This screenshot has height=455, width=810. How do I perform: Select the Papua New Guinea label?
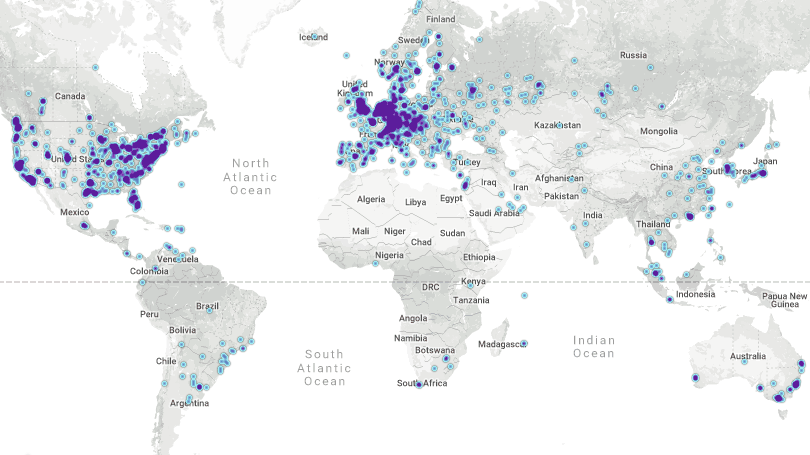784,301
